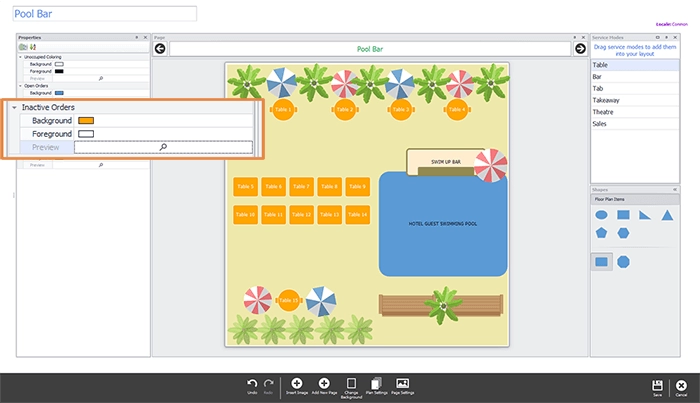Expand the Floor Plan Items header

pos(635,199)
